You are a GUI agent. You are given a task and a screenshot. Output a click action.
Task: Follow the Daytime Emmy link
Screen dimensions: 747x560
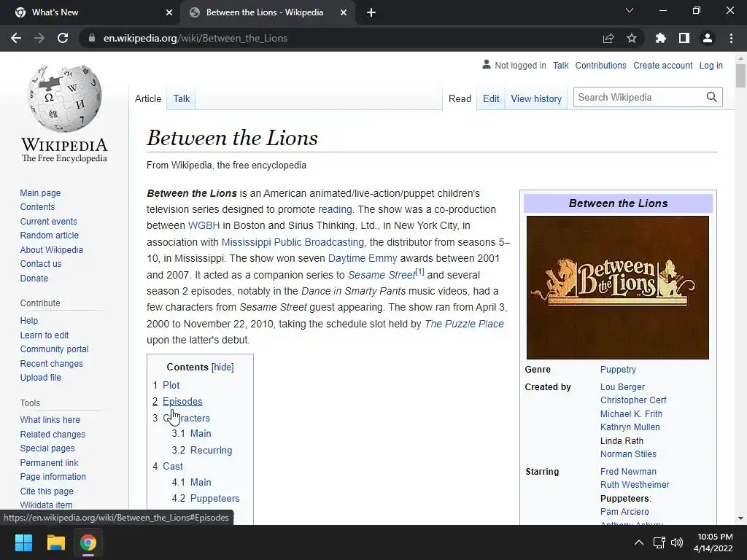pos(363,258)
